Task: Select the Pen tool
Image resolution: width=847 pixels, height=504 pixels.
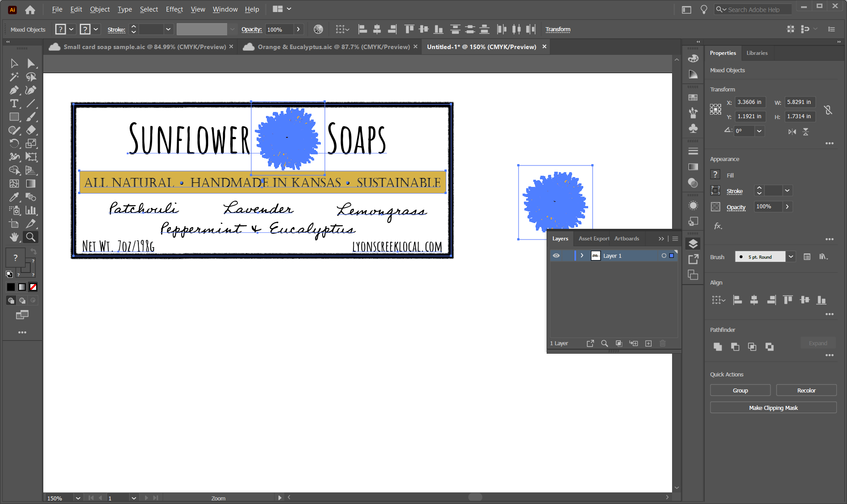Action: pyautogui.click(x=14, y=90)
